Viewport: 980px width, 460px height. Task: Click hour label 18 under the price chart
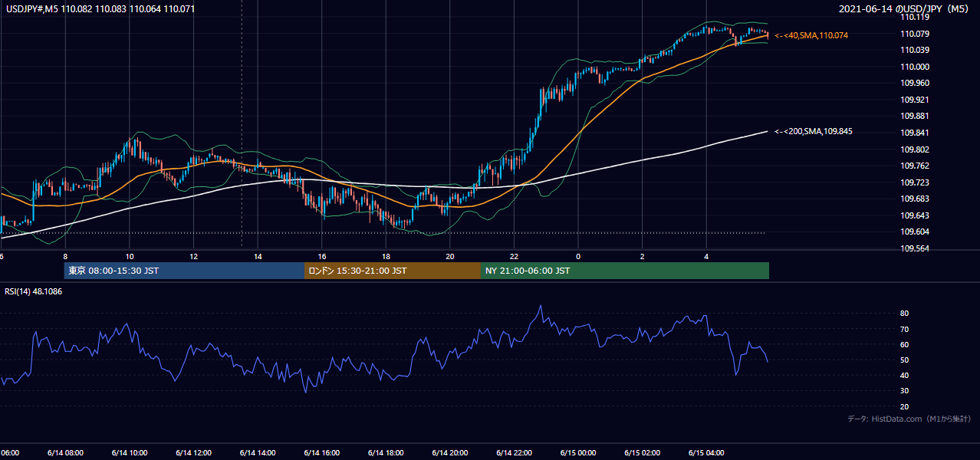click(386, 257)
